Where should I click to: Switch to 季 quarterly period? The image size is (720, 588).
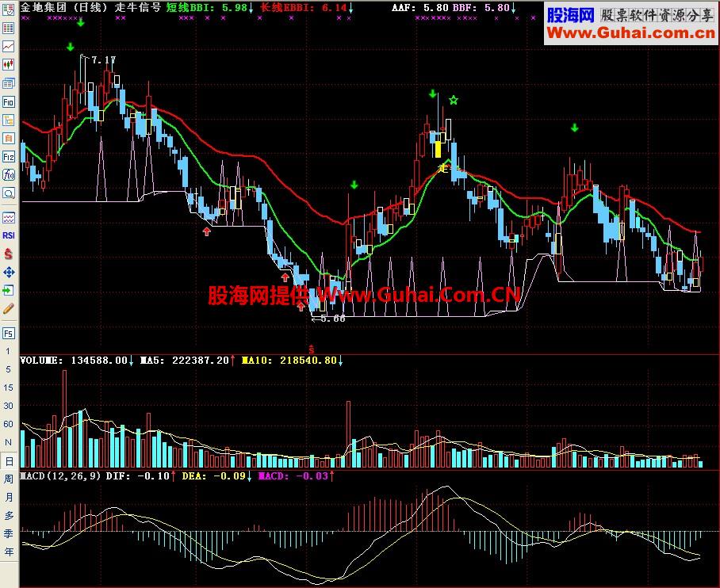pyautogui.click(x=9, y=534)
